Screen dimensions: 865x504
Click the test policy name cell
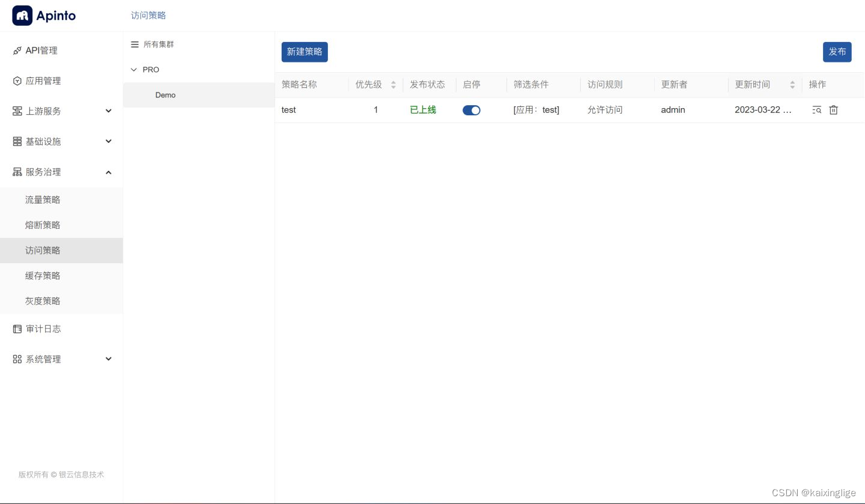289,110
